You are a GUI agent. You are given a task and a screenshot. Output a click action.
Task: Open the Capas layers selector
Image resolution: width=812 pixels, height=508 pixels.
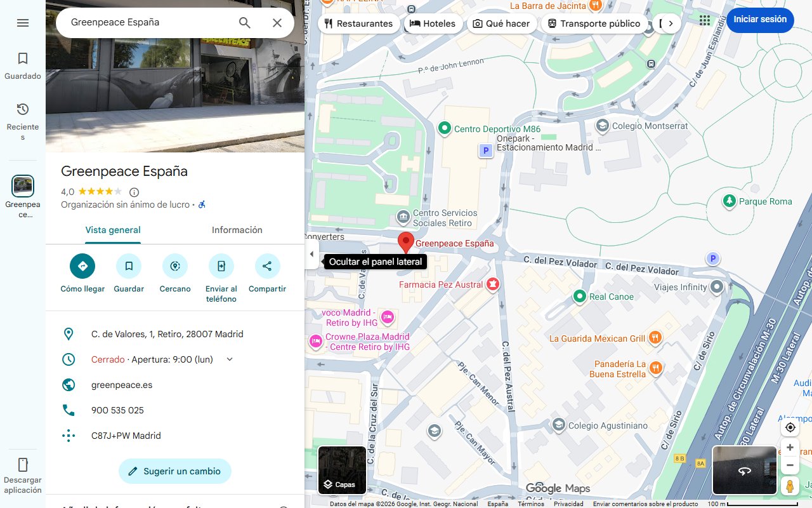(342, 471)
